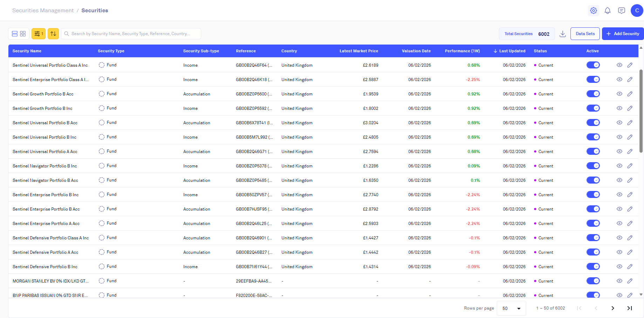Go to the next page
The height and width of the screenshot is (318, 644).
tap(613, 308)
